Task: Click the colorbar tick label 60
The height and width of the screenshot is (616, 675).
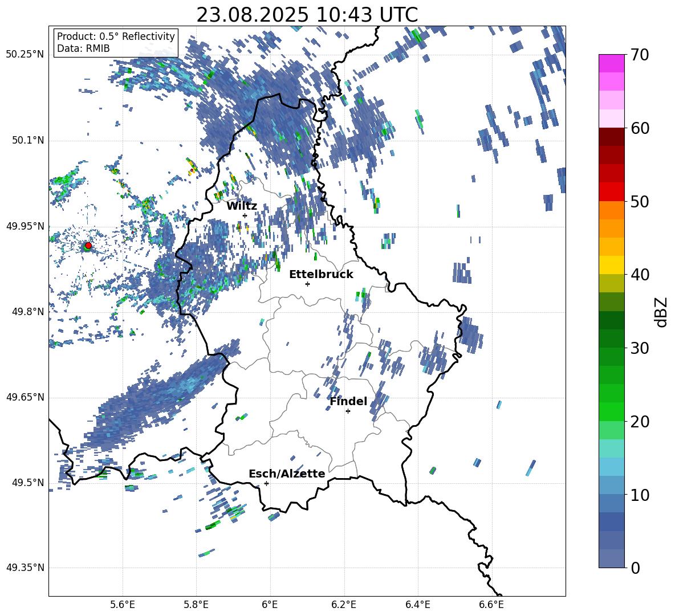Action: 640,128
